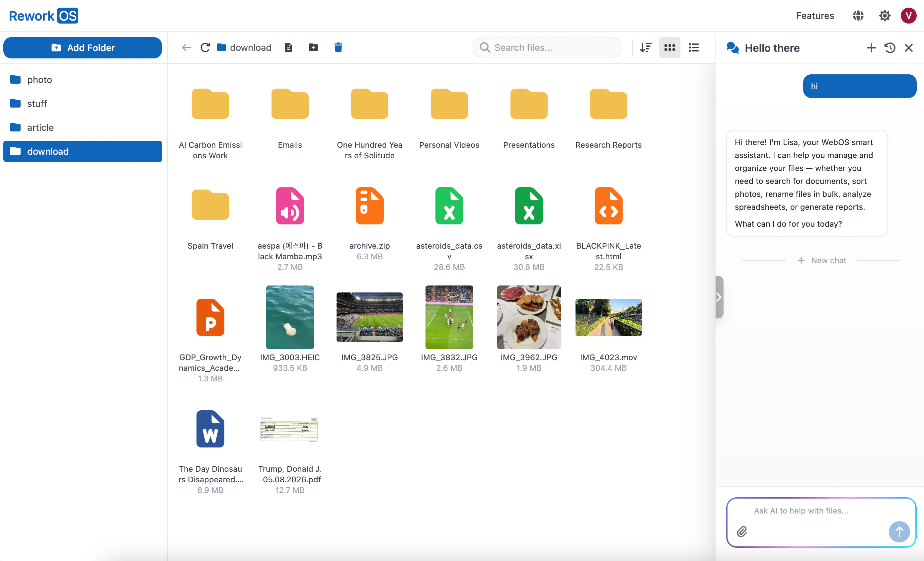Select IMG_3003.HEIC jellyfish thumbnail
Image resolution: width=924 pixels, height=561 pixels.
pos(290,317)
